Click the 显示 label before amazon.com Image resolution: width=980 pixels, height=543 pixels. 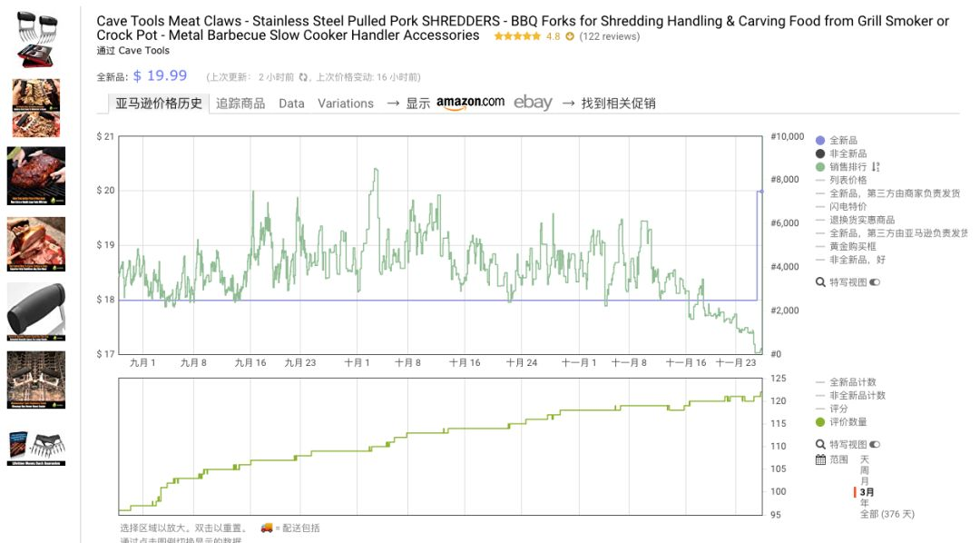(418, 104)
